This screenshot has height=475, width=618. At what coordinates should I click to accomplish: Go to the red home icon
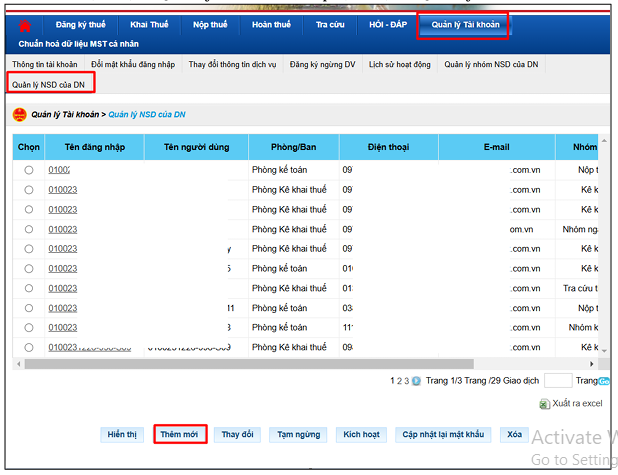click(x=25, y=26)
